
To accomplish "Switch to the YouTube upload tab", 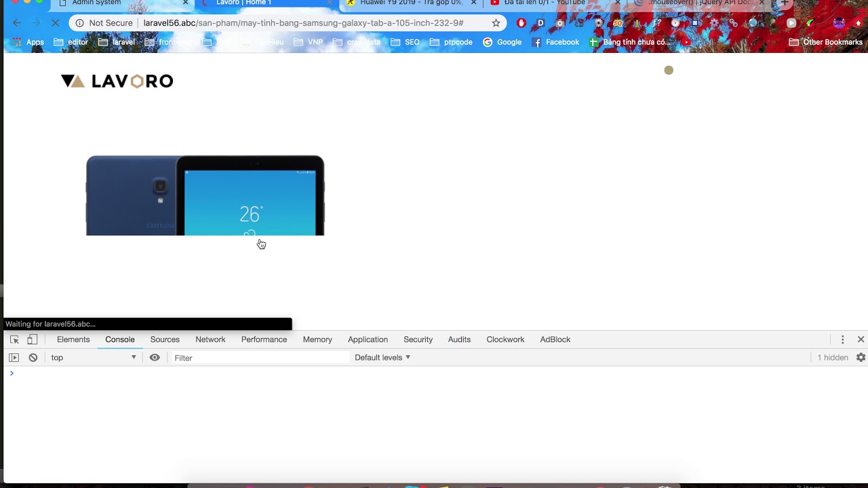I will tap(553, 3).
